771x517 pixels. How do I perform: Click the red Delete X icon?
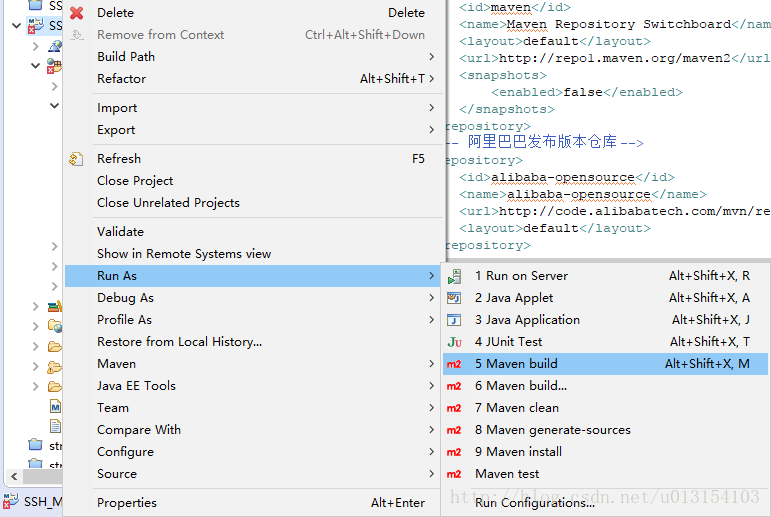click(x=77, y=13)
